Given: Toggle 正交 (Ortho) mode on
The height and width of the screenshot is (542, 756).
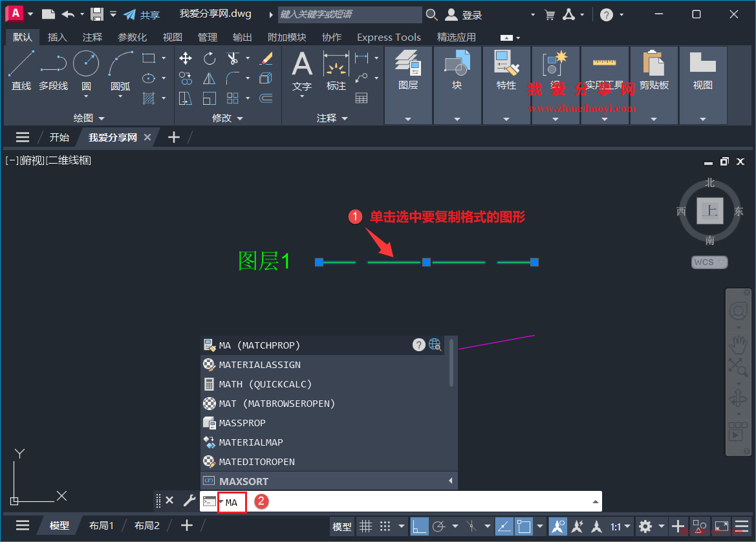Looking at the screenshot, I should [x=420, y=526].
